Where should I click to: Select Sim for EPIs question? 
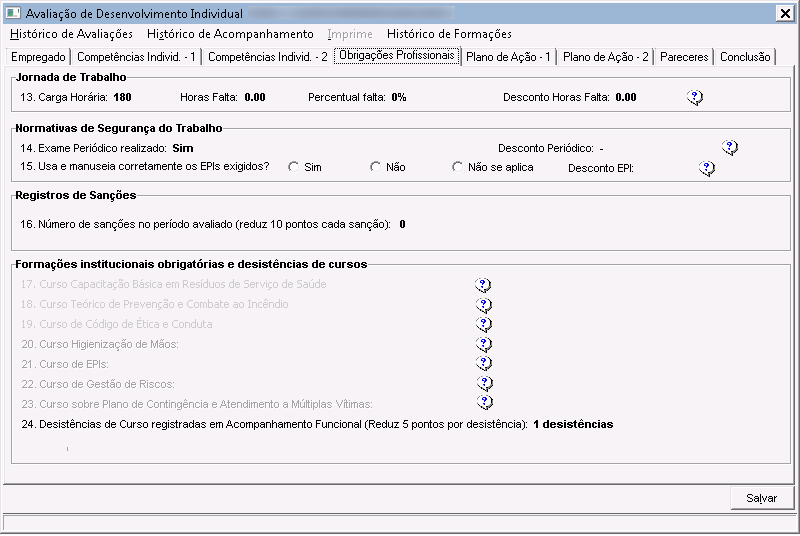point(293,167)
